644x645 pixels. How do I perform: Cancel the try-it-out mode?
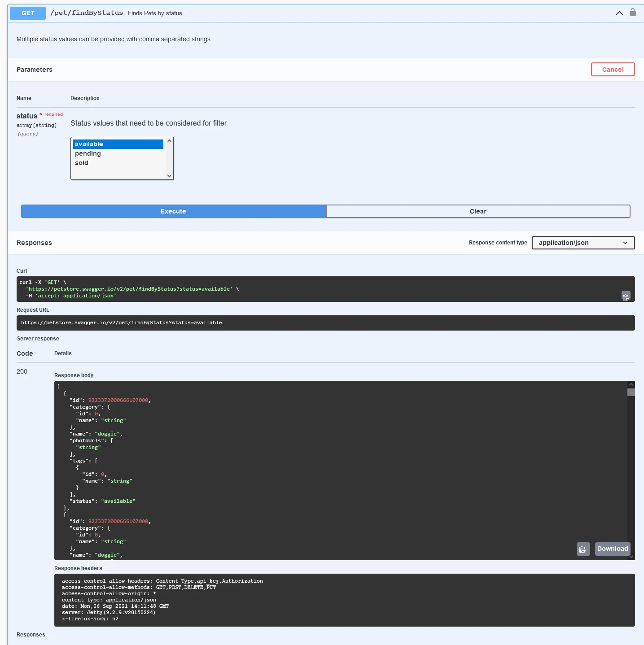pos(613,70)
